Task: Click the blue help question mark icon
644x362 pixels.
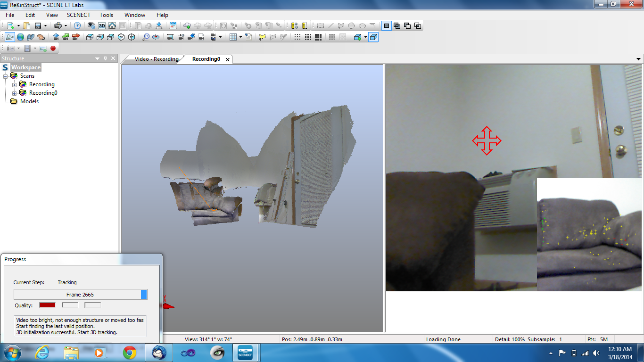Action: coord(77,26)
